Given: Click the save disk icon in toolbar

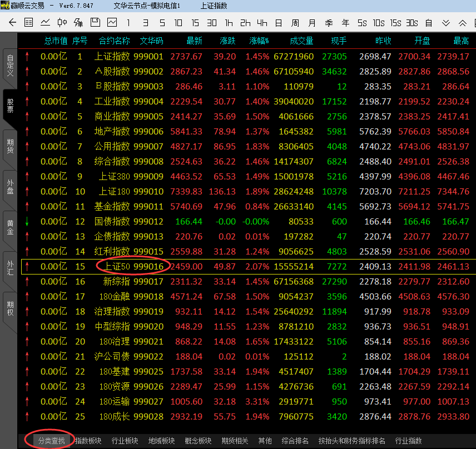Looking at the screenshot, I should [x=95, y=23].
